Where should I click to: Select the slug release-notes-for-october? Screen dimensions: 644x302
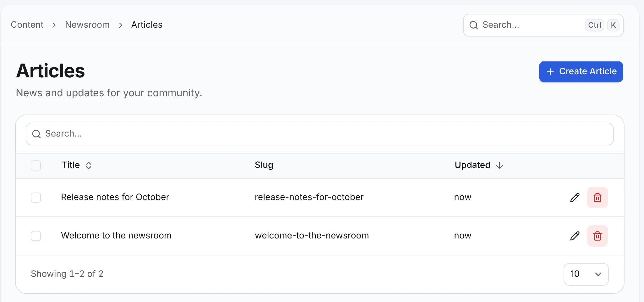pos(309,197)
